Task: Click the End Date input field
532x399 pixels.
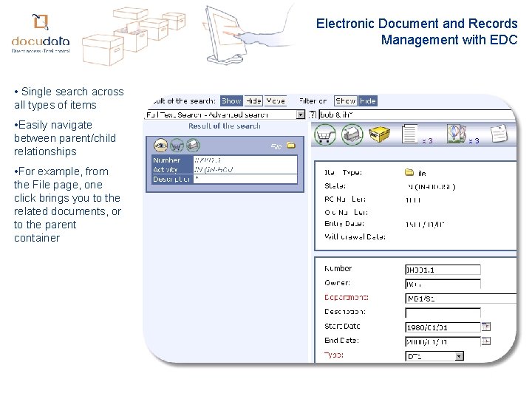Action: (443, 341)
